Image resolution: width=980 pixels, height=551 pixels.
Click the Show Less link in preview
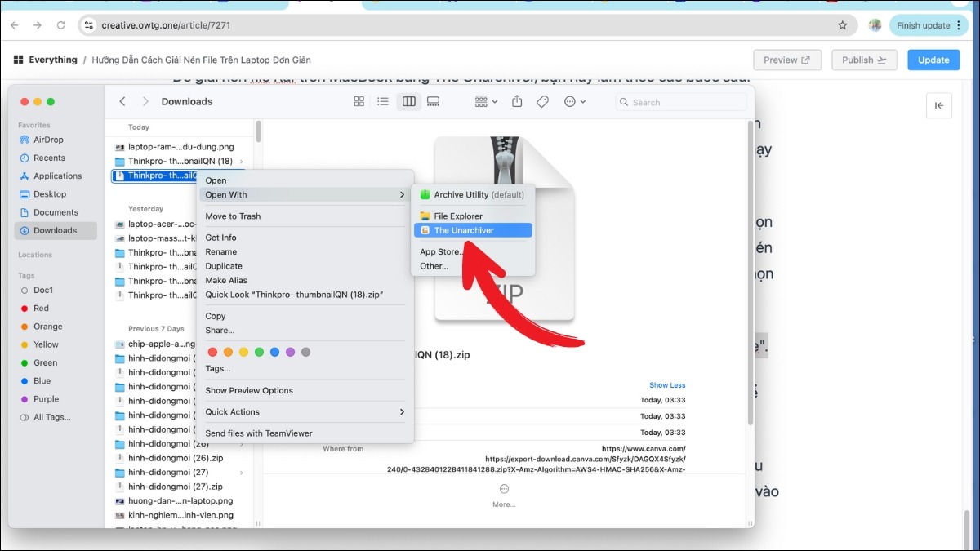[667, 385]
